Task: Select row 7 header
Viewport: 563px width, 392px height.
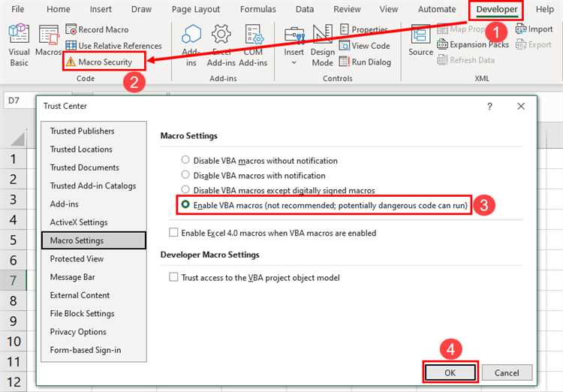Action: point(14,280)
